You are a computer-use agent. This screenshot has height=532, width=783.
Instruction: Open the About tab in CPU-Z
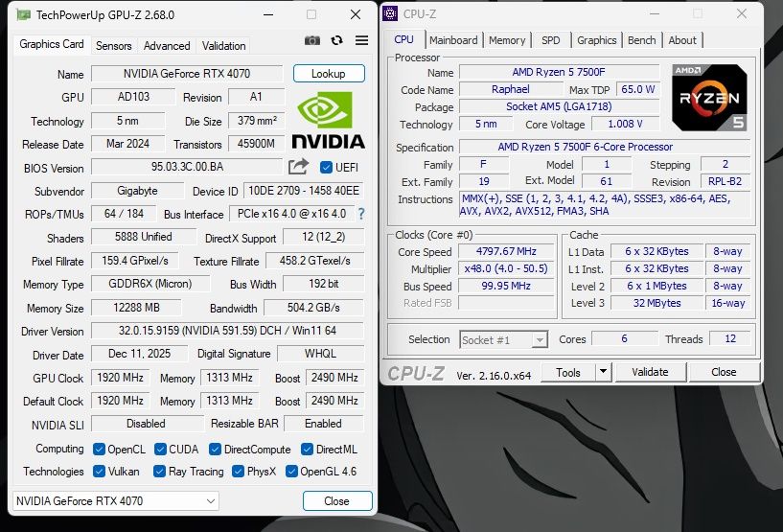[682, 40]
